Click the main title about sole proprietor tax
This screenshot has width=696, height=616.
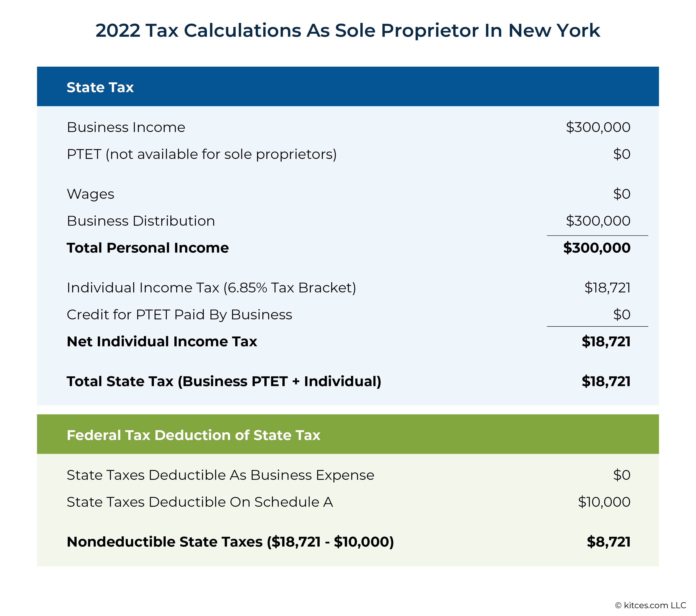point(348,30)
